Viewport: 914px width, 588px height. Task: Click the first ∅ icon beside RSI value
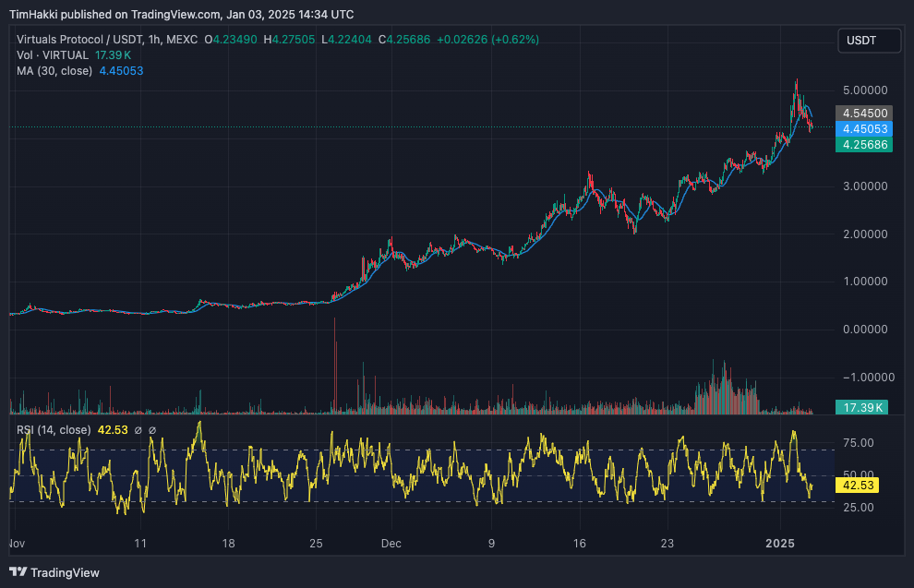click(138, 430)
